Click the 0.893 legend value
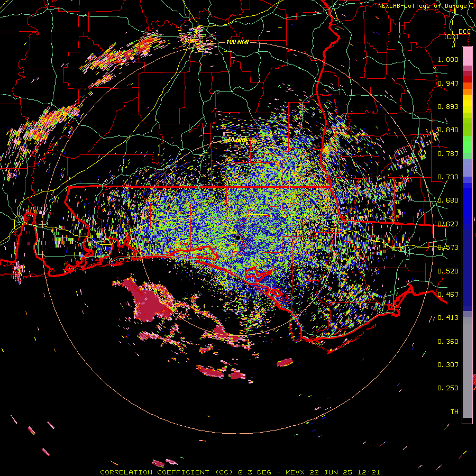This screenshot has width=476, height=476. pyautogui.click(x=448, y=106)
